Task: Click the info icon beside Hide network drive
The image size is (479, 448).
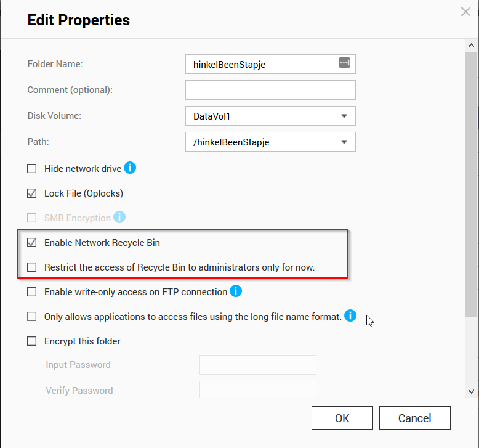Action: (x=130, y=168)
